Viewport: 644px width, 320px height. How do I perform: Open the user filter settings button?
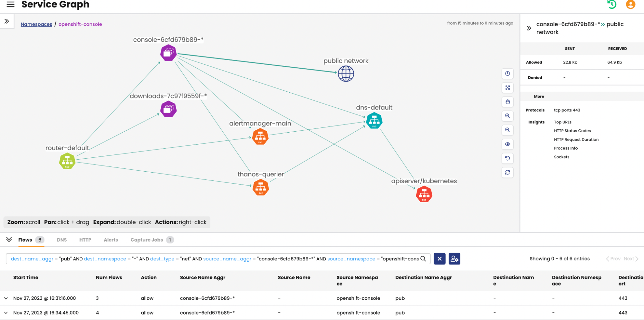(454, 259)
